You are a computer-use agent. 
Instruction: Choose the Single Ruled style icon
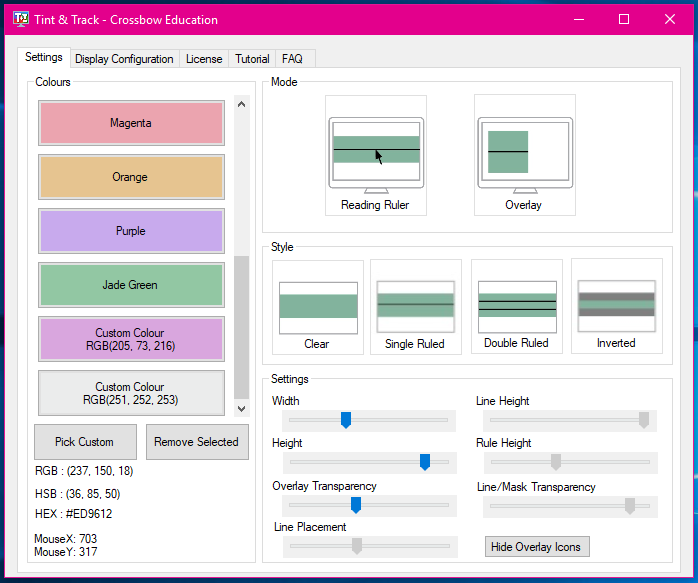(x=416, y=307)
